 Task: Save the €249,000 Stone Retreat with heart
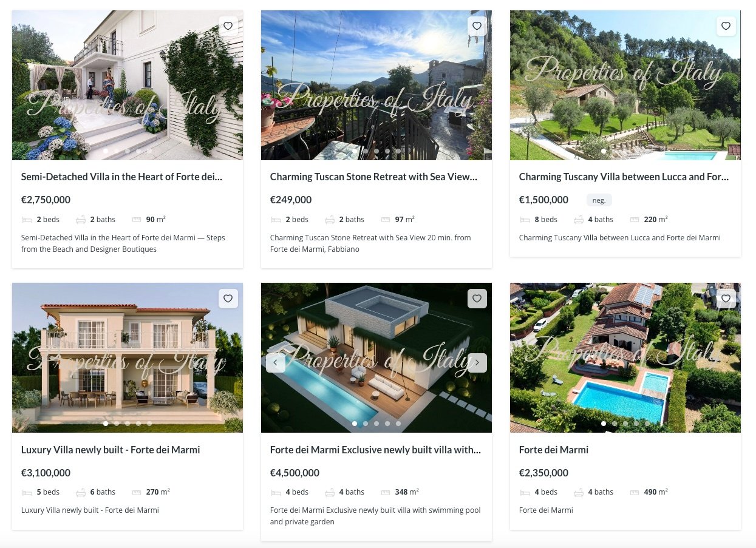[477, 26]
